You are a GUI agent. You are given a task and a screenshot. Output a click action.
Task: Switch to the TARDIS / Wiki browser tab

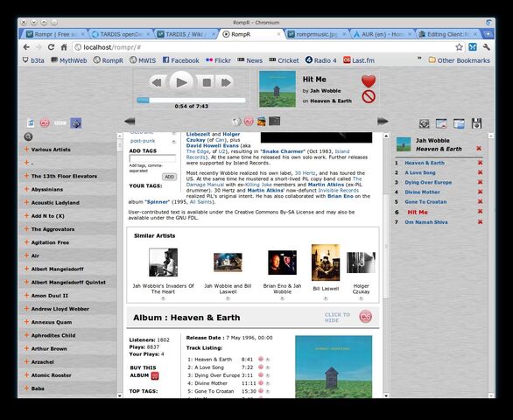pos(186,34)
